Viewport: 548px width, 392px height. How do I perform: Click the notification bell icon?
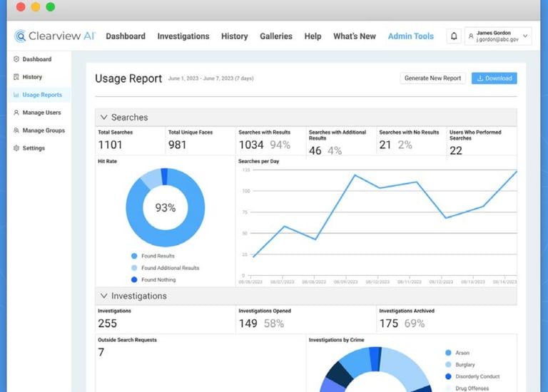click(x=454, y=36)
